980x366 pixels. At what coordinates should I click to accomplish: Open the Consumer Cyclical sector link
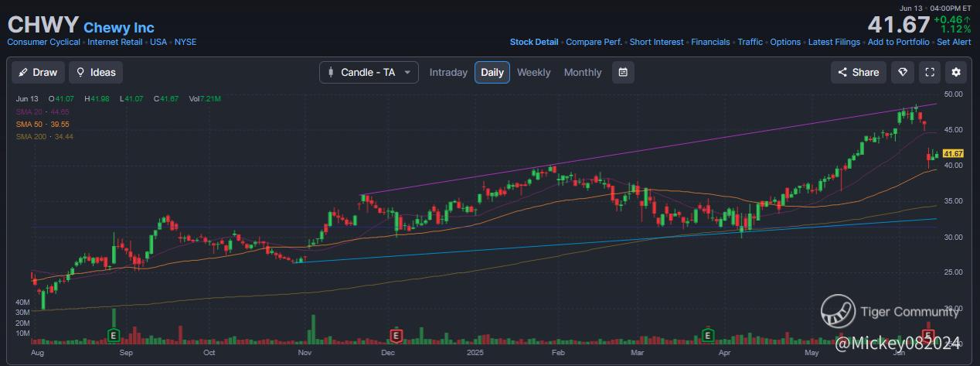[x=43, y=42]
